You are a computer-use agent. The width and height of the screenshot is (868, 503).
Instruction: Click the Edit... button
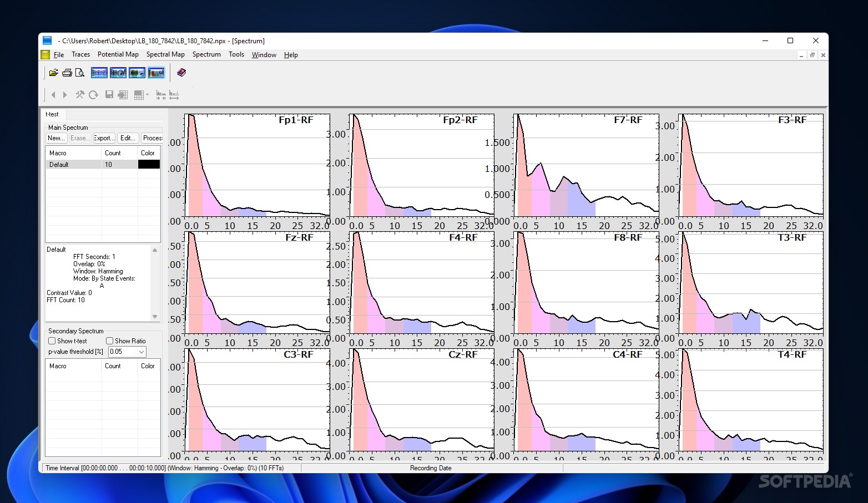coord(128,138)
